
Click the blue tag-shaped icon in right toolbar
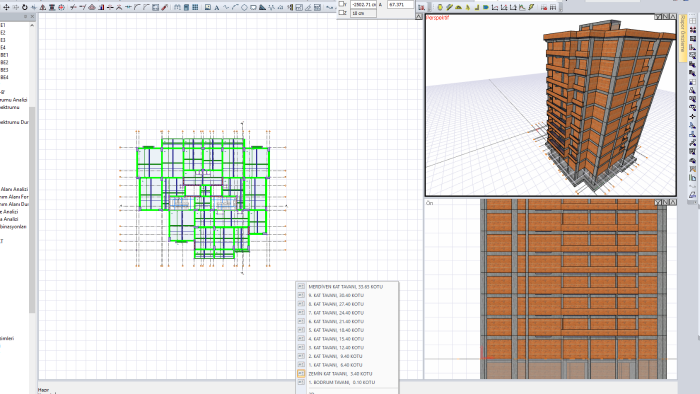[486, 7]
